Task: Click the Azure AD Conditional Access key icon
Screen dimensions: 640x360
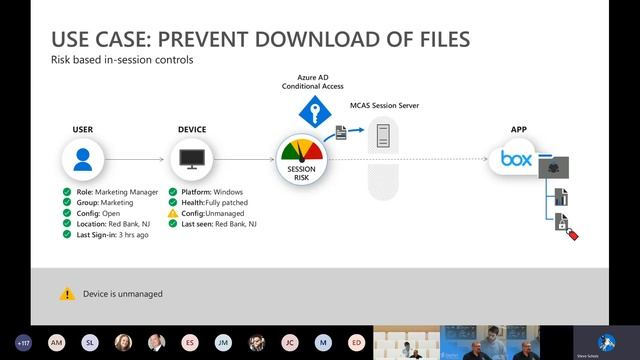Action: tap(315, 112)
